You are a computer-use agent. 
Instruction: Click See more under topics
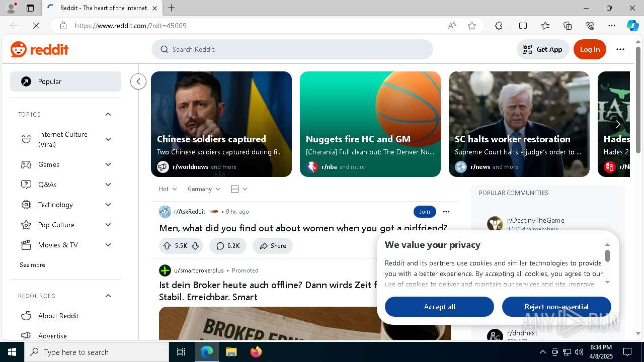32,265
